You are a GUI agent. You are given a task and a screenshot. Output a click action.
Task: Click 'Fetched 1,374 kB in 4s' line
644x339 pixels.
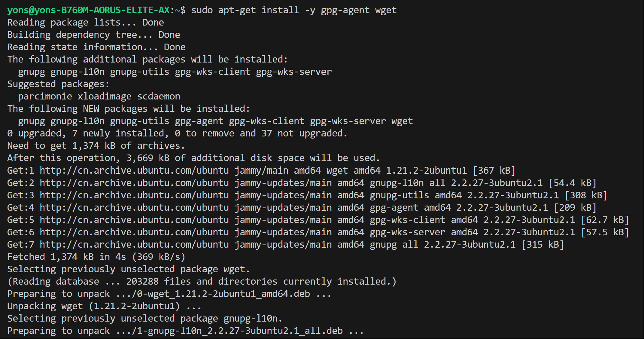coord(96,257)
